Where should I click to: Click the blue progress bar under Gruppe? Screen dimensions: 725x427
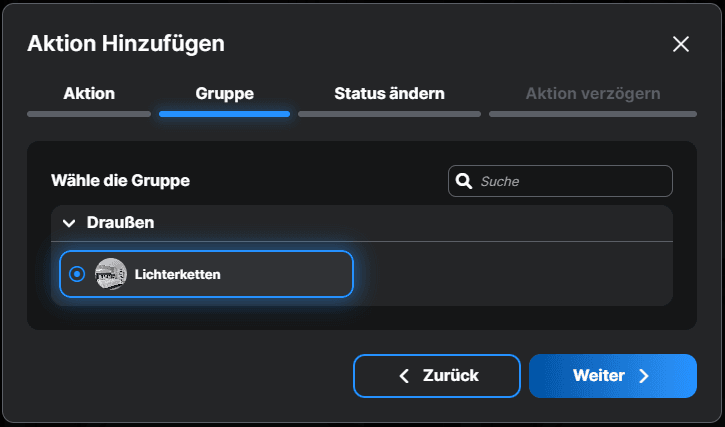[x=224, y=114]
